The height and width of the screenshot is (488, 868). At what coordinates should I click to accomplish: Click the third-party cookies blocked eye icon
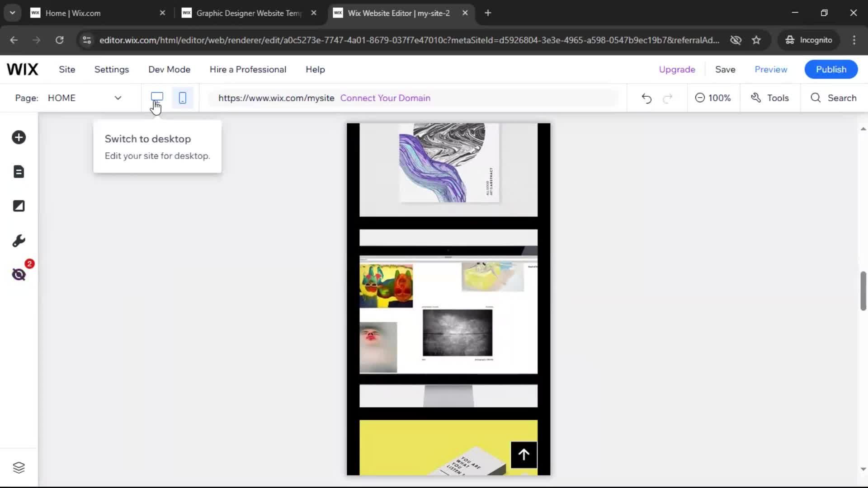pyautogui.click(x=736, y=40)
